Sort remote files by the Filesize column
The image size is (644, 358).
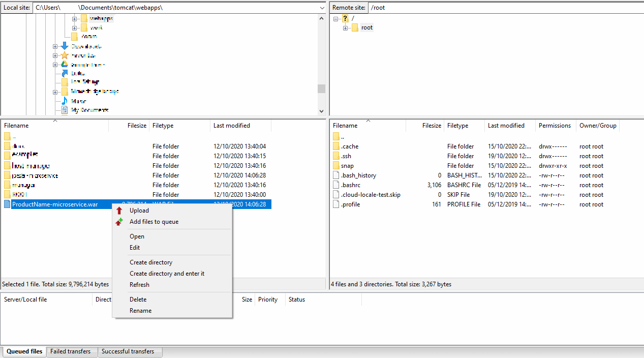431,125
